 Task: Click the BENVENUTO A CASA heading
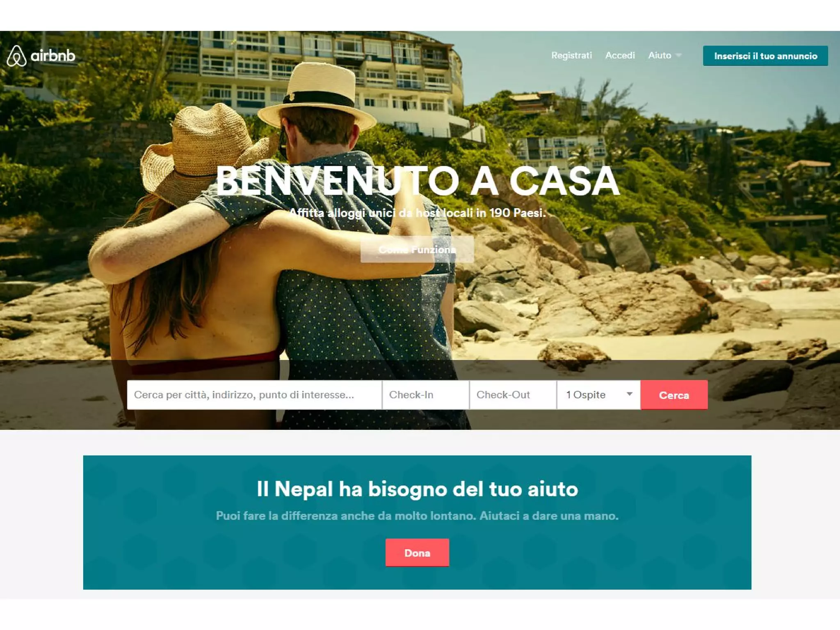click(417, 180)
